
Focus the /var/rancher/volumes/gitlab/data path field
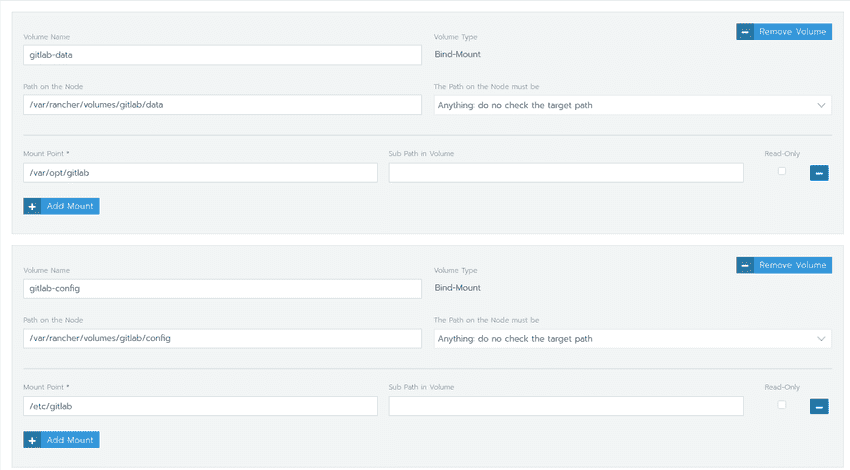pyautogui.click(x=222, y=105)
